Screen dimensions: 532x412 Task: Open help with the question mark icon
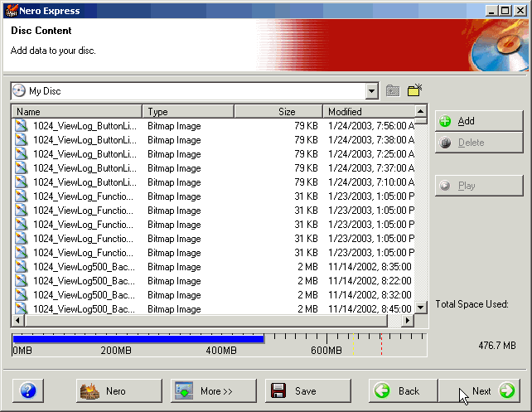(x=28, y=390)
